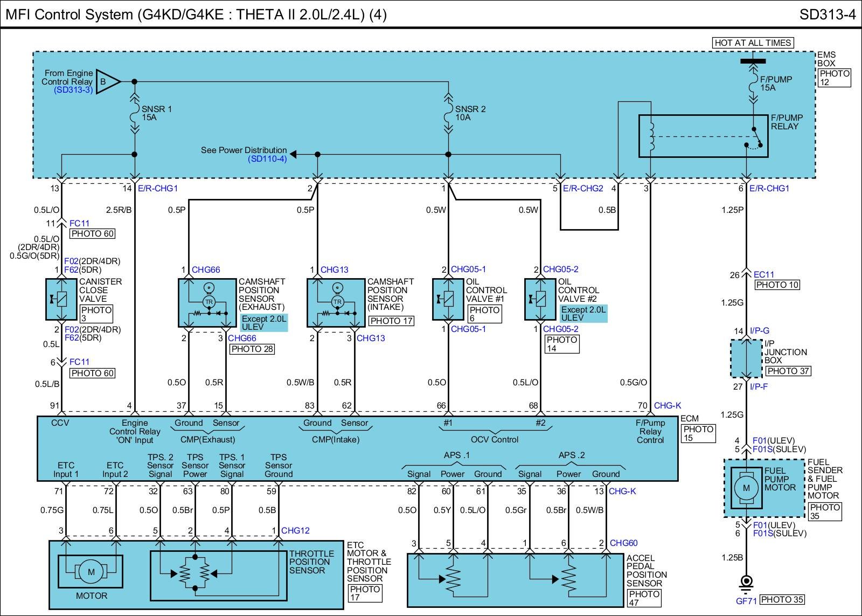Click the HOT AT ALL TIMES label

click(753, 43)
